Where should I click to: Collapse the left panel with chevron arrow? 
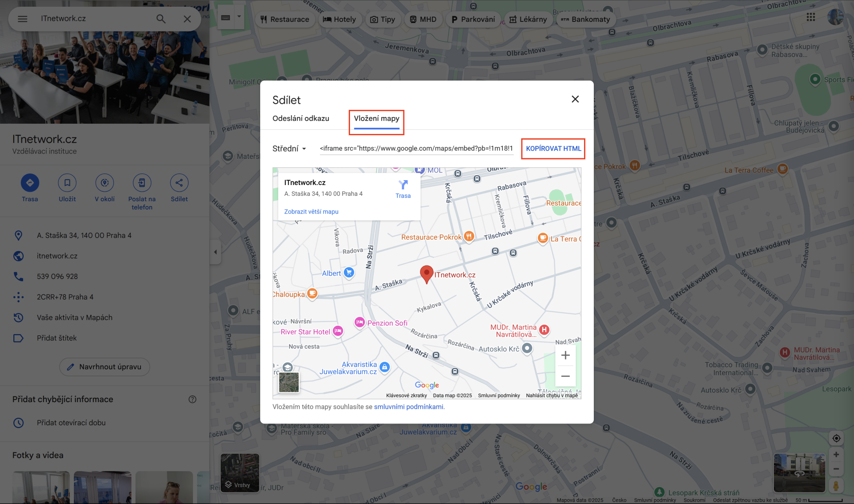click(x=216, y=252)
